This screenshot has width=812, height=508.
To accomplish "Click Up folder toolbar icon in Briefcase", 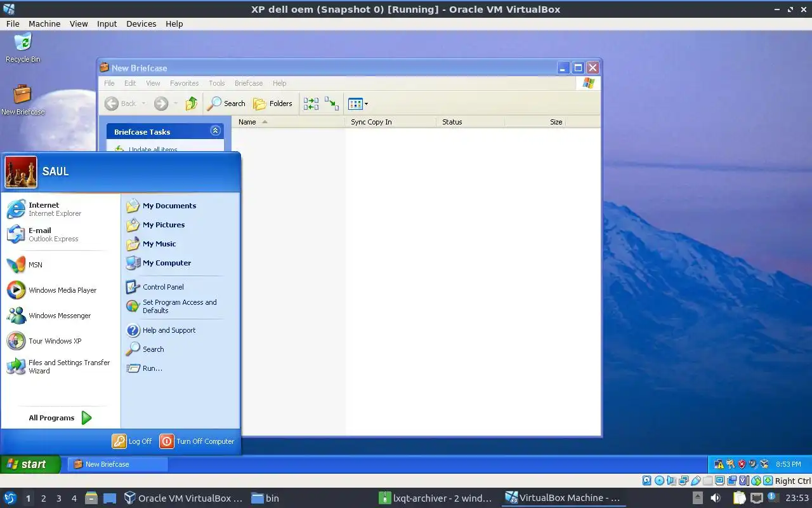I will tap(191, 104).
